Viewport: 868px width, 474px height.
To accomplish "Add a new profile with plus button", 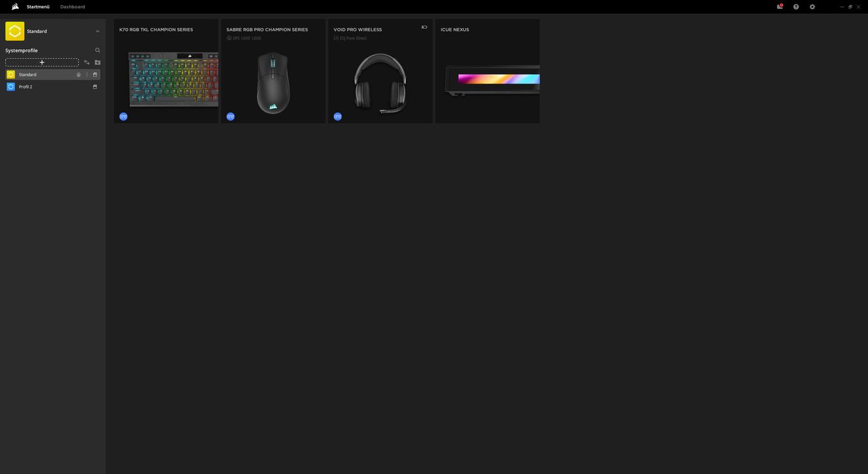I will (42, 63).
